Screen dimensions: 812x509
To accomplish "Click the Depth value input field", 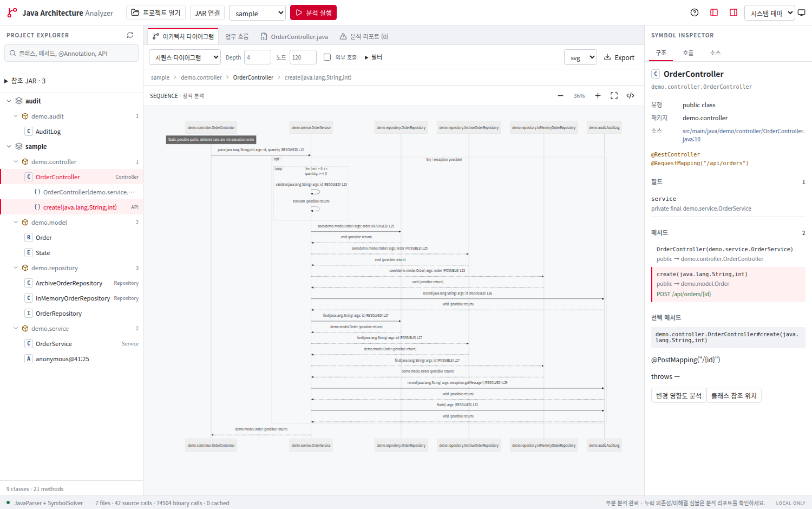I will click(257, 57).
